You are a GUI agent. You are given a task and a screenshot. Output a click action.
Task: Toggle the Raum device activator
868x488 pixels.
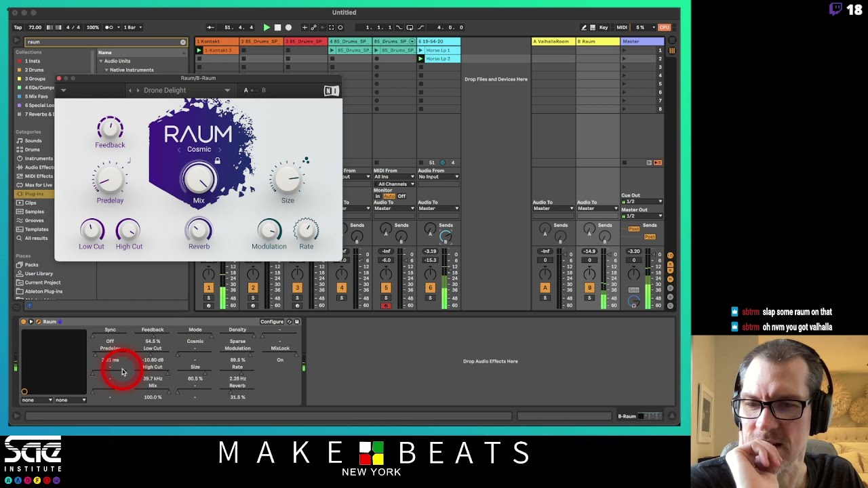[x=24, y=322]
